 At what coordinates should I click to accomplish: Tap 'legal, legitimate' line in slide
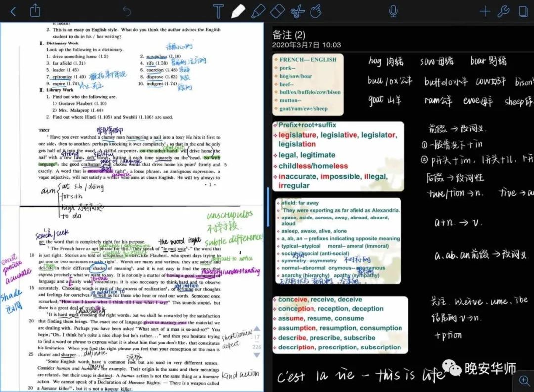click(307, 155)
